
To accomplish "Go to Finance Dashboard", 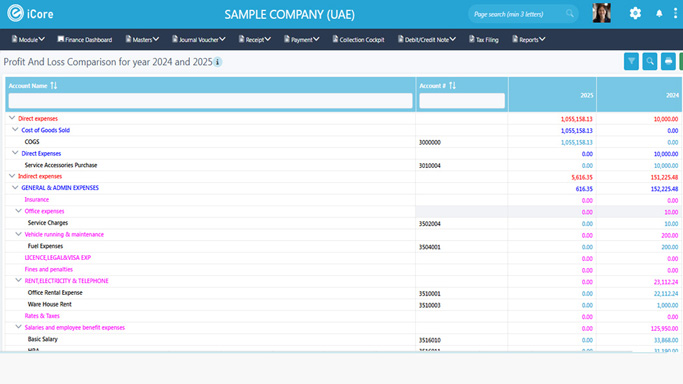I will point(85,39).
